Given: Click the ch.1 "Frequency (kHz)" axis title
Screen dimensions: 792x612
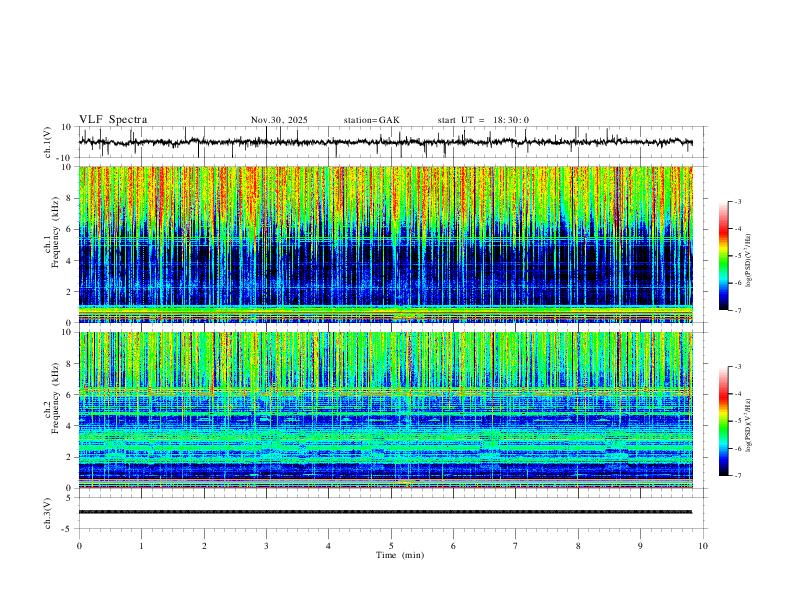Looking at the screenshot, I should (55, 232).
